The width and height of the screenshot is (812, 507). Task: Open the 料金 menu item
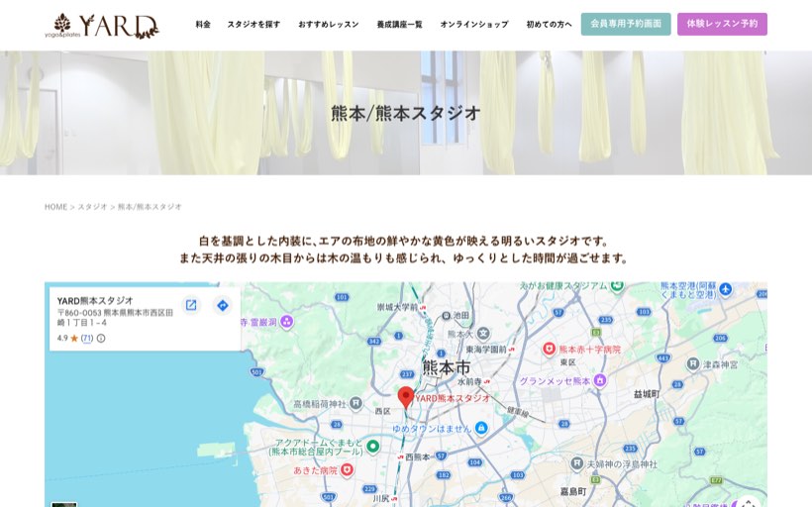(203, 25)
